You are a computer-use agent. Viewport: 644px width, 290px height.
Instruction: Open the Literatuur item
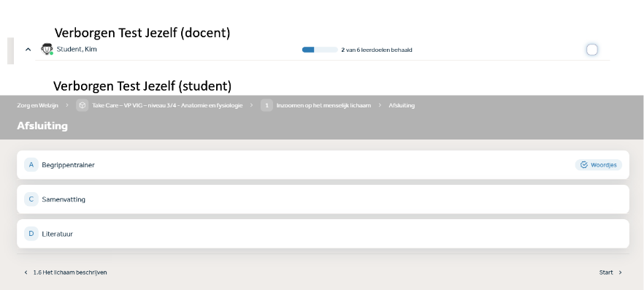(x=323, y=234)
